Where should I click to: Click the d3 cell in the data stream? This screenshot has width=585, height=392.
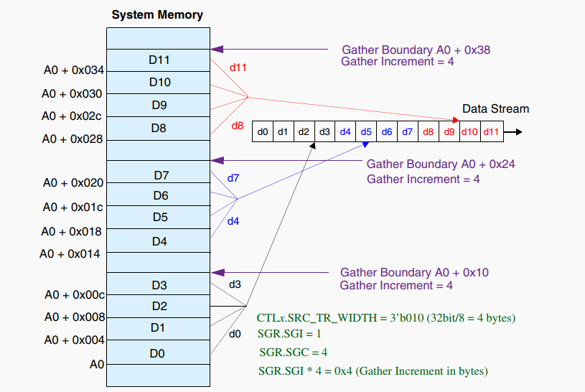(325, 131)
